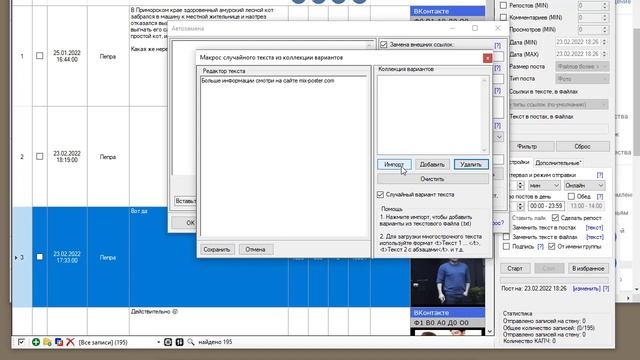The image size is (640, 360).
Task: Toggle the Заменить текст в файлах checkbox
Action: (x=507, y=237)
